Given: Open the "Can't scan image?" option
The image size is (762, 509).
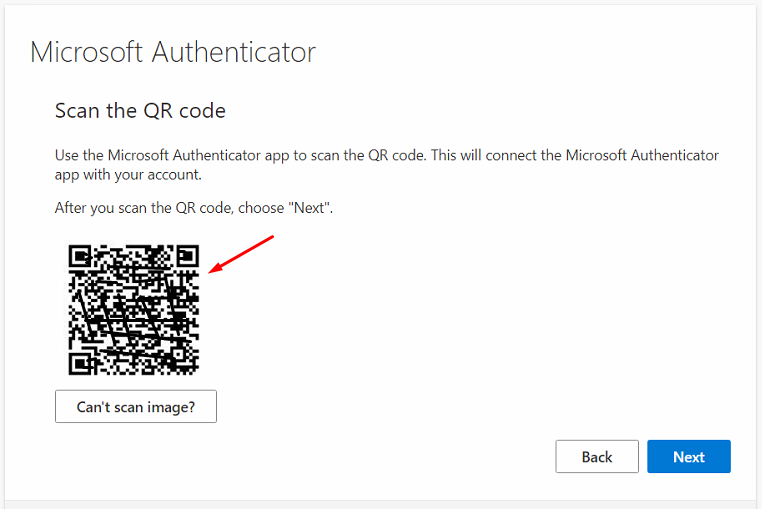Looking at the screenshot, I should click(x=136, y=406).
